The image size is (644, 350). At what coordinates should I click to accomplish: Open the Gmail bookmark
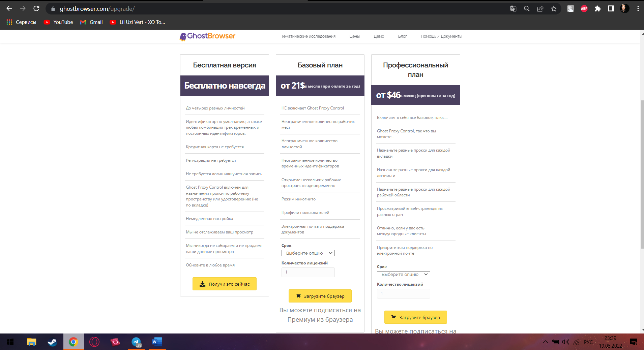(x=91, y=22)
